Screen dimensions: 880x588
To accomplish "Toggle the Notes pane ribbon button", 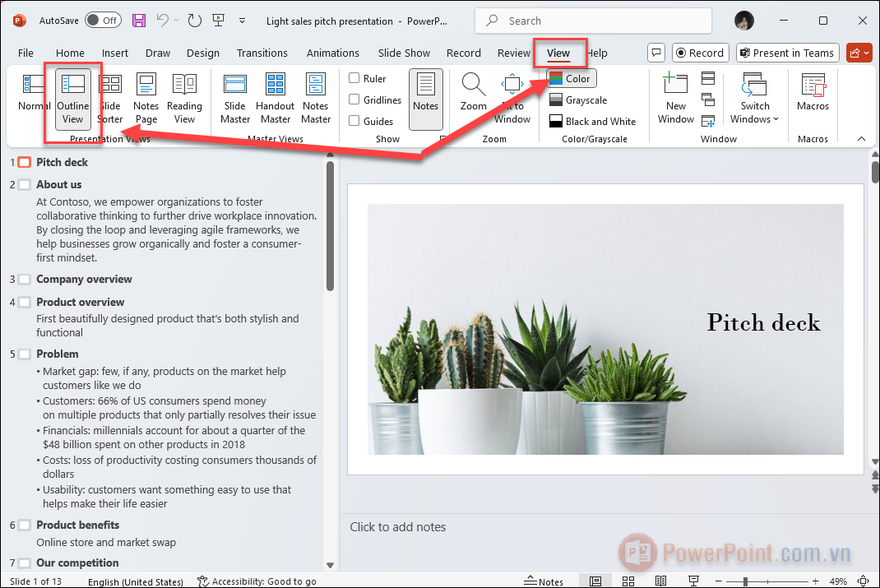I will point(425,100).
